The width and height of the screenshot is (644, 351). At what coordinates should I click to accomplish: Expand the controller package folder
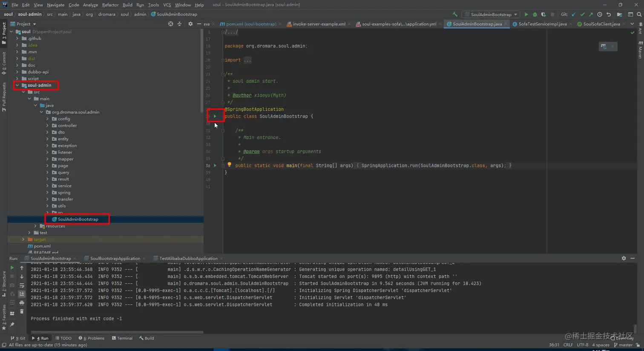coord(47,126)
